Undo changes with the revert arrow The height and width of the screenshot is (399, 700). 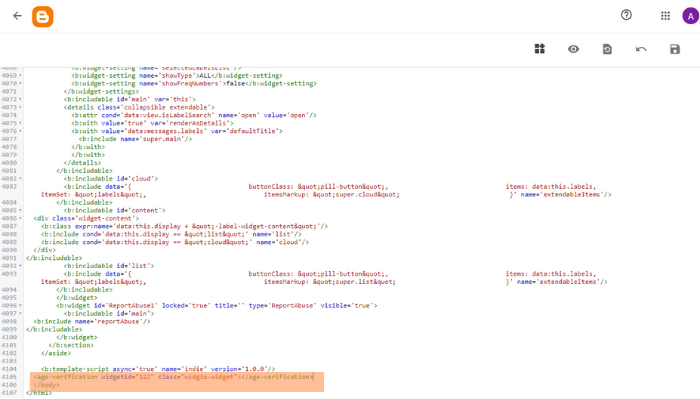[641, 49]
